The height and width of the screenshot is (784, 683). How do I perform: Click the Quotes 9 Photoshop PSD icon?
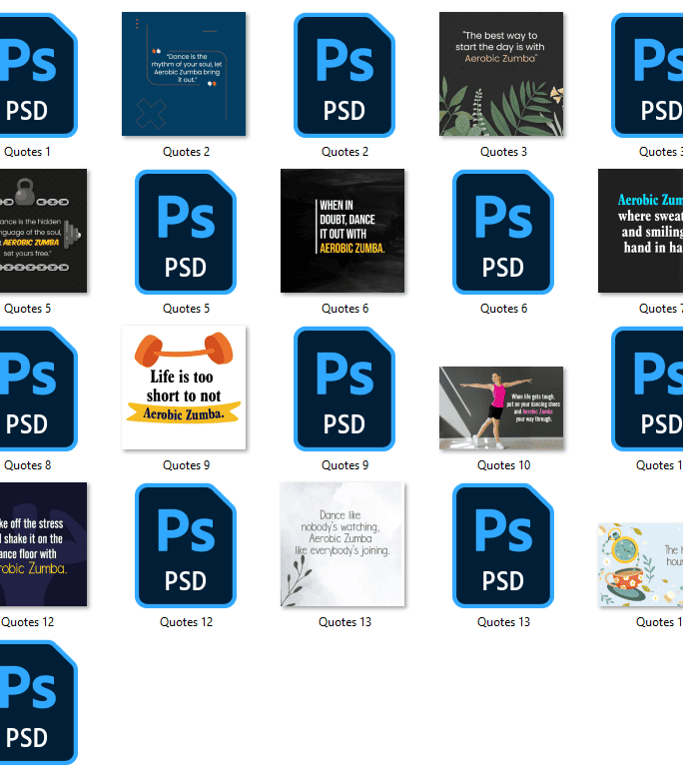(x=344, y=389)
